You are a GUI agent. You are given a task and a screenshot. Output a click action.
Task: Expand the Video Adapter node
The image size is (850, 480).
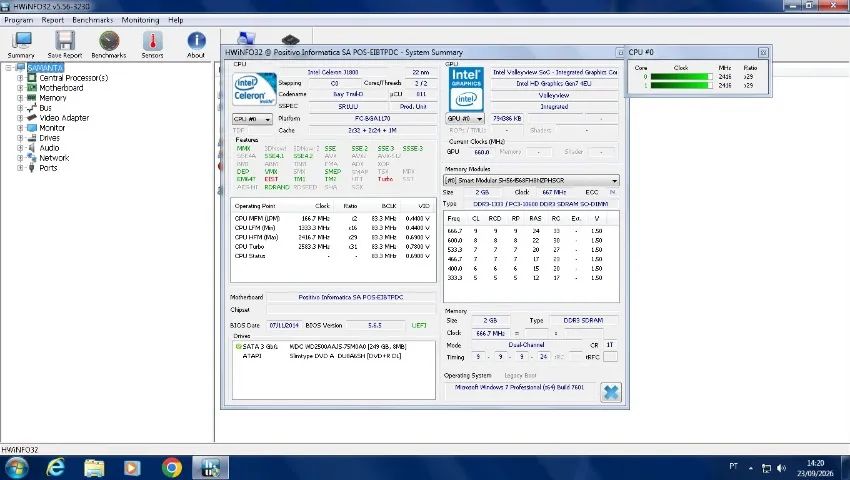click(x=20, y=118)
